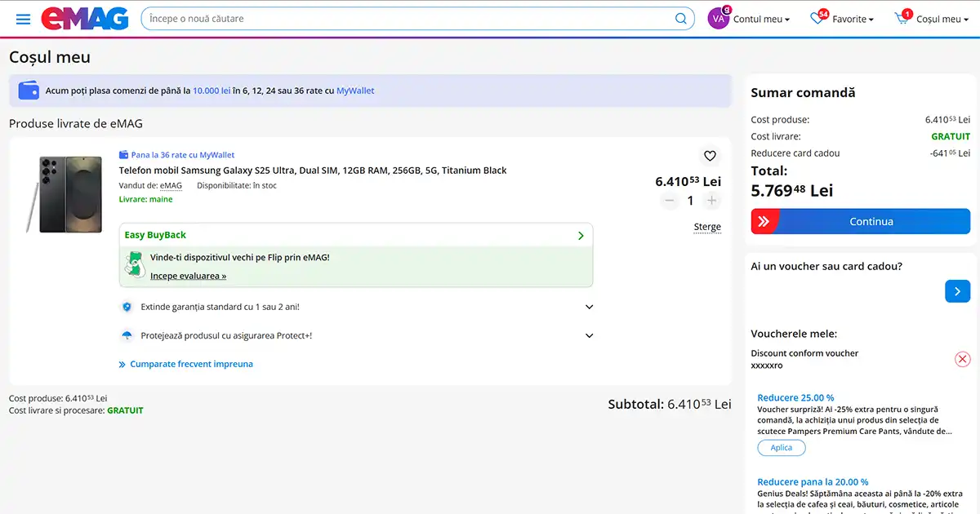The height and width of the screenshot is (514, 980).
Task: Decrease product quantity with minus button
Action: click(670, 201)
